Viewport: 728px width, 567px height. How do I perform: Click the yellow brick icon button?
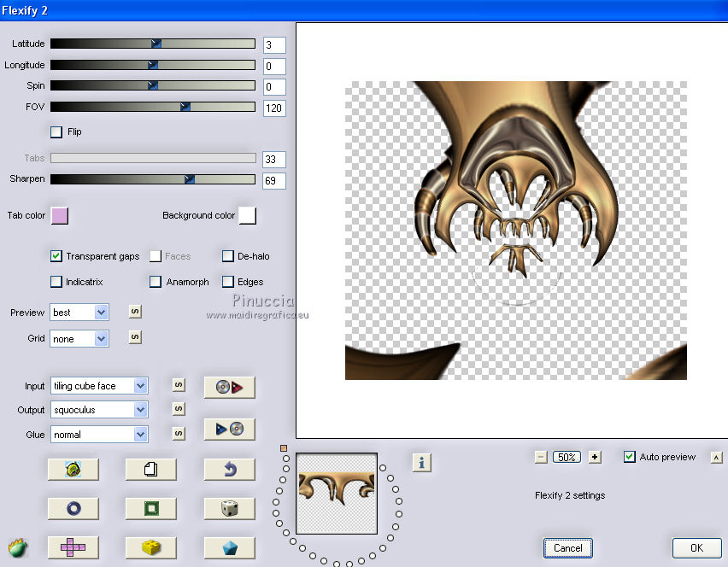(x=150, y=547)
